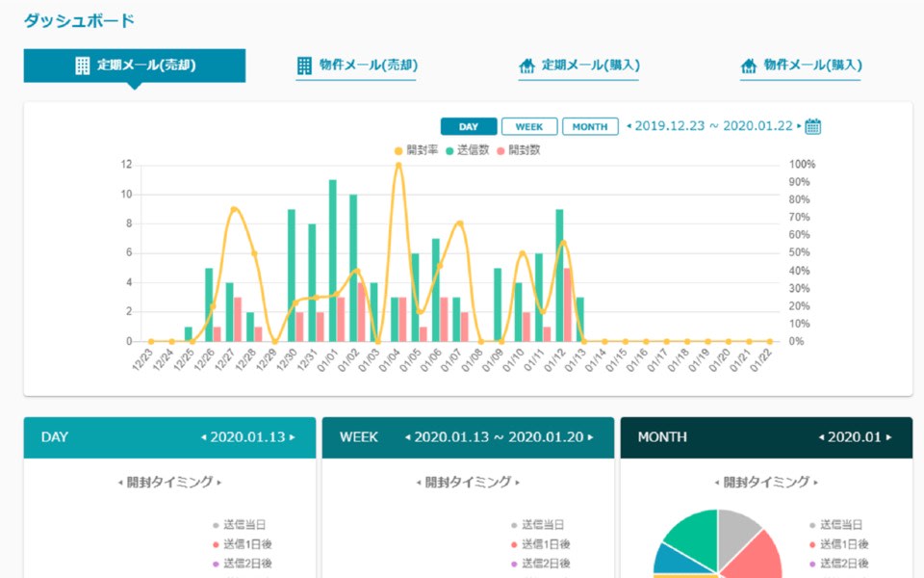
Task: Click building icon on 物件メール(売却) tab
Action: (304, 66)
